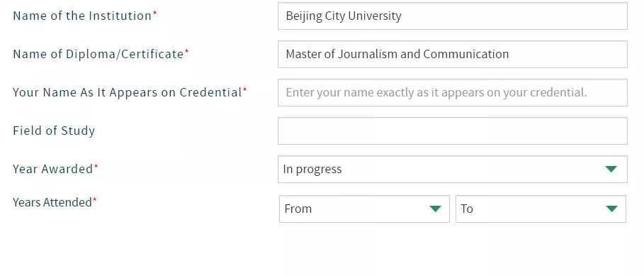Viewport: 644px width, 276px height.
Task: Click the green arrow on Year Awarded
Action: (611, 169)
